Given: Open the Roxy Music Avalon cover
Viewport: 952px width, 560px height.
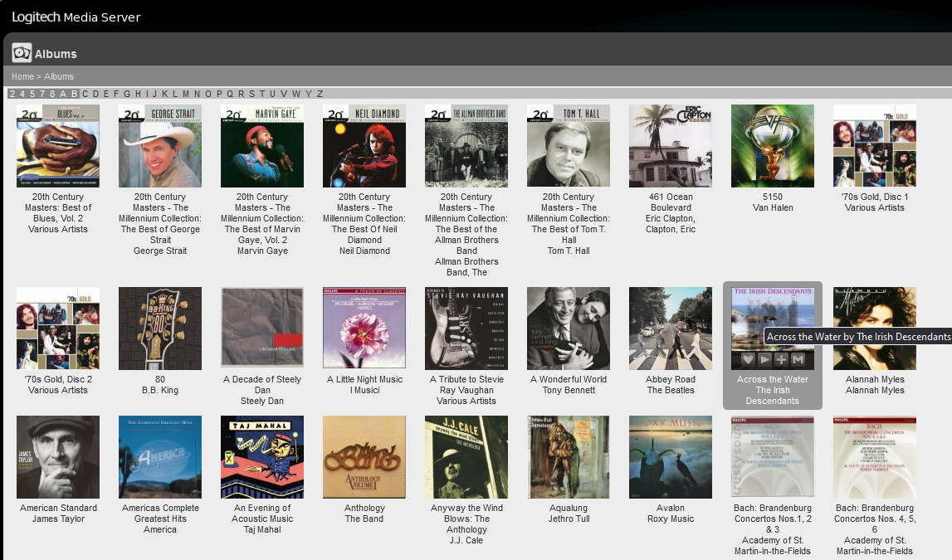Looking at the screenshot, I should (x=671, y=457).
